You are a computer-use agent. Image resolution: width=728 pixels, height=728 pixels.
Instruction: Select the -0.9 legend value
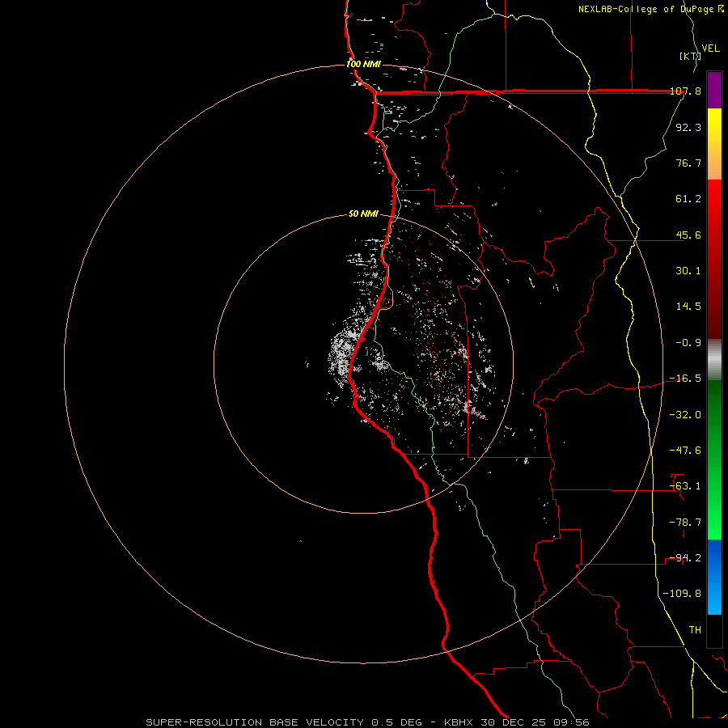(x=688, y=343)
